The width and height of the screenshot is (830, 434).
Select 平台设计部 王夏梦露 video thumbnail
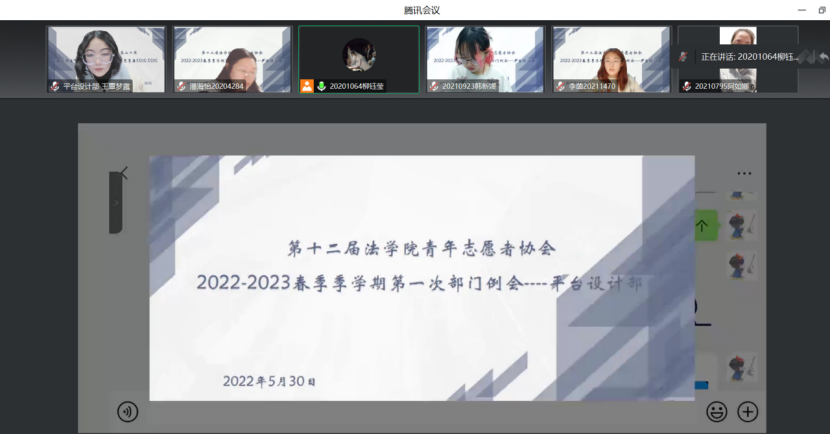(106, 60)
